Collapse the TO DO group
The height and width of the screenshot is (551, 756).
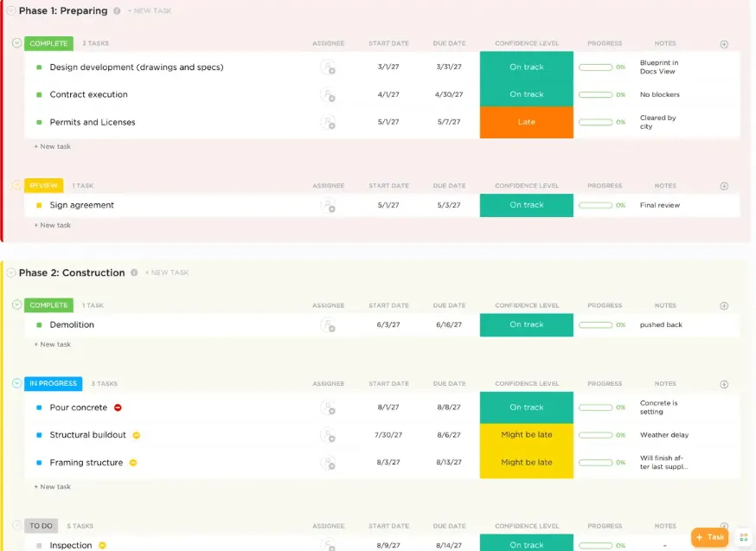(x=17, y=525)
